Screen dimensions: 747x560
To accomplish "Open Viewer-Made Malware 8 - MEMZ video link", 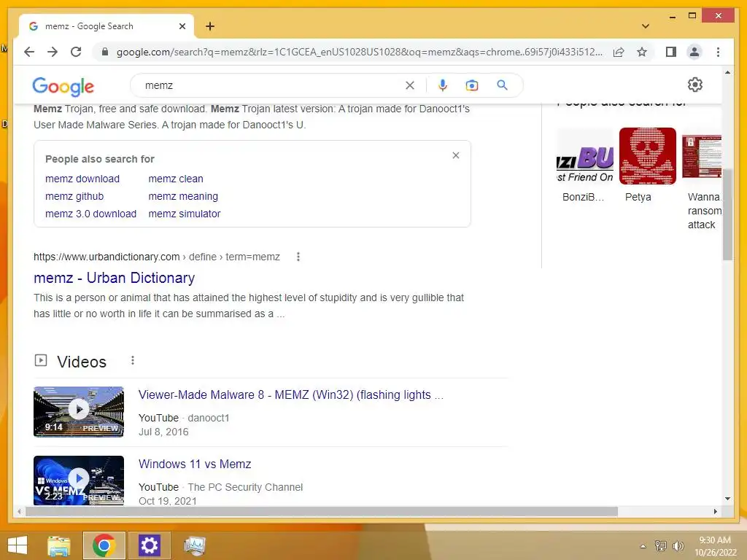I will tap(291, 394).
